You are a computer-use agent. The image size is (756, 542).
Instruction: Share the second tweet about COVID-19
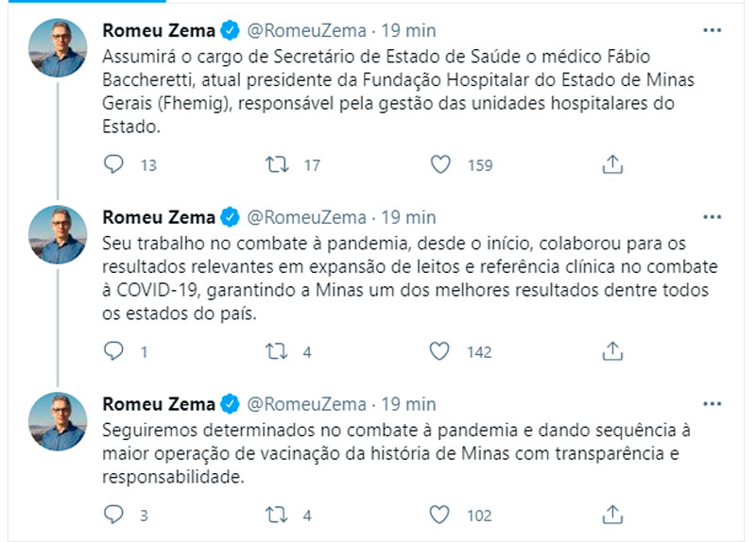[x=611, y=351]
